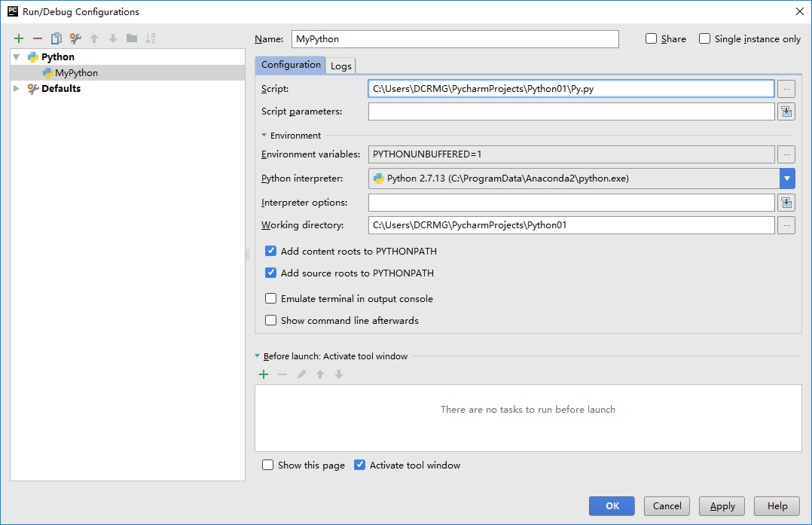Collapse the Before launch section
This screenshot has width=812, height=525.
[x=258, y=356]
